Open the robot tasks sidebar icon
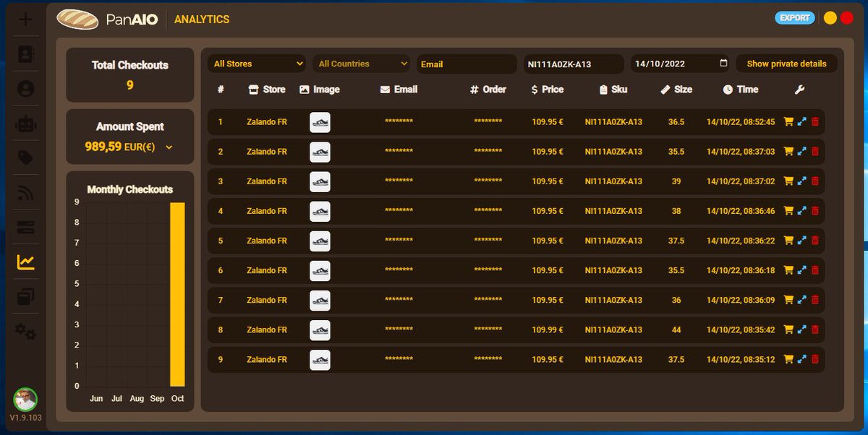Image resolution: width=868 pixels, height=435 pixels. click(x=25, y=124)
